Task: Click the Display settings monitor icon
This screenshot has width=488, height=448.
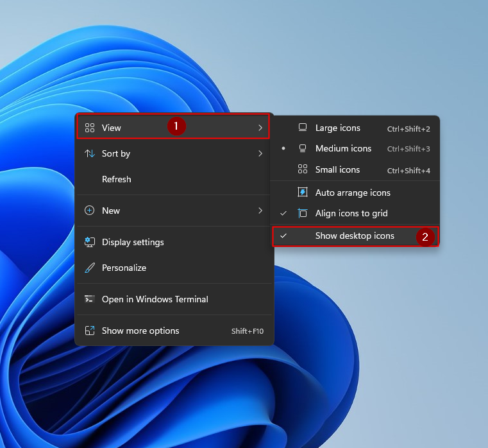Action: 90,242
